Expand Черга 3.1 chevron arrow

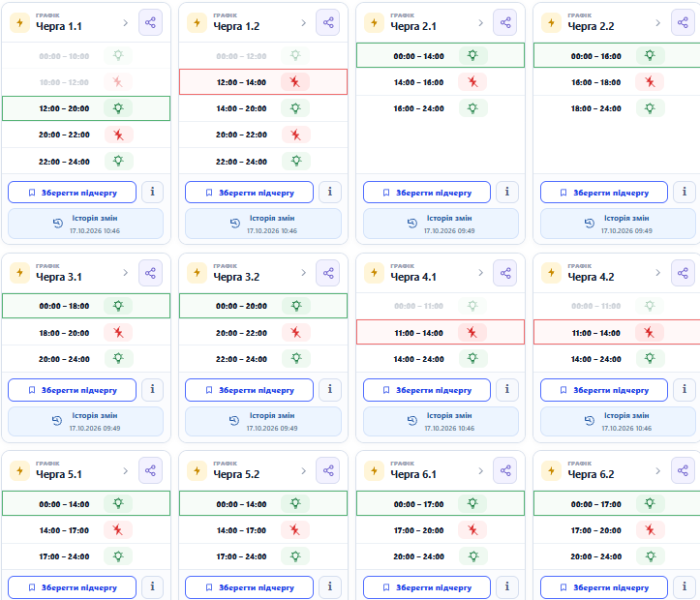(x=126, y=273)
